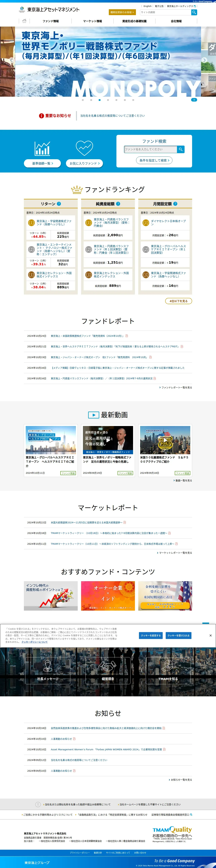Open the インフレ時代の資産形成 banner
The width and height of the screenshot is (216, 868).
point(51,596)
